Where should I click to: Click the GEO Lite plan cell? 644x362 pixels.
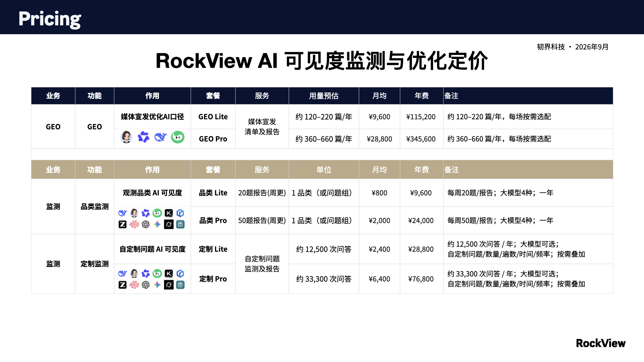[213, 117]
